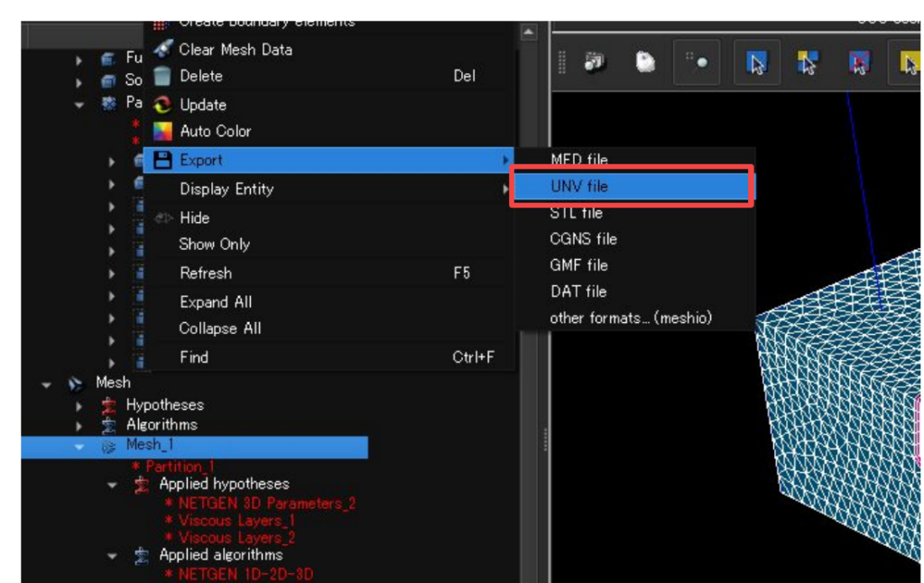Select STL file export option
924x583 pixels.
pos(576,213)
